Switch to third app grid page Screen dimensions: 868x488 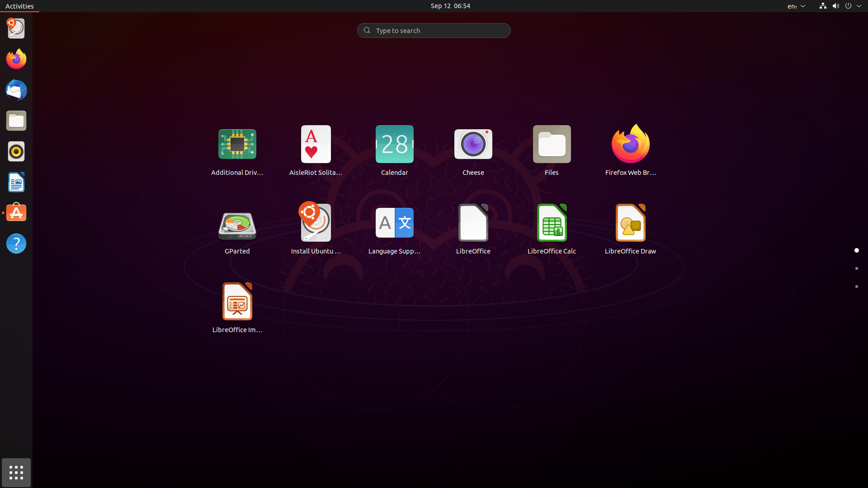pyautogui.click(x=856, y=286)
